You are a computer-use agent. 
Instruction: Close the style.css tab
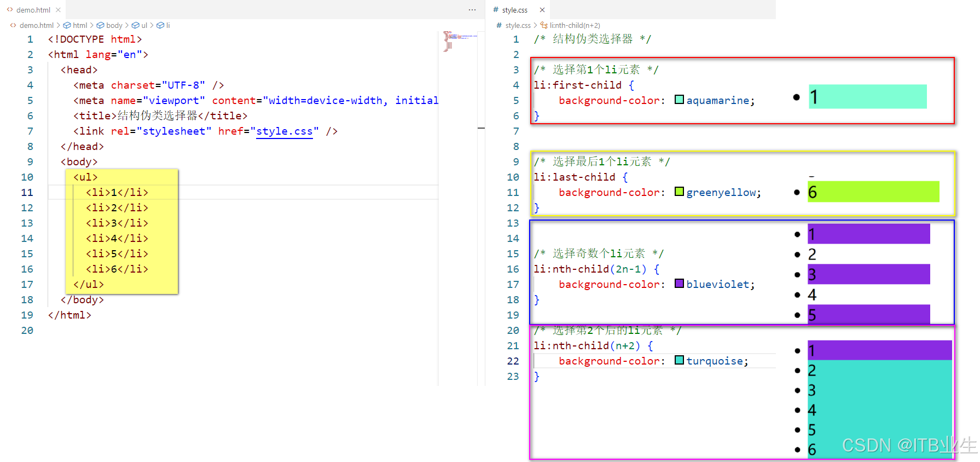pyautogui.click(x=542, y=10)
